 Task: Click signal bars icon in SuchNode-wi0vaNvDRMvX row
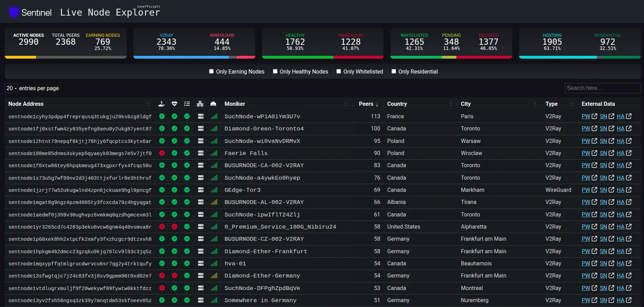pos(214,141)
